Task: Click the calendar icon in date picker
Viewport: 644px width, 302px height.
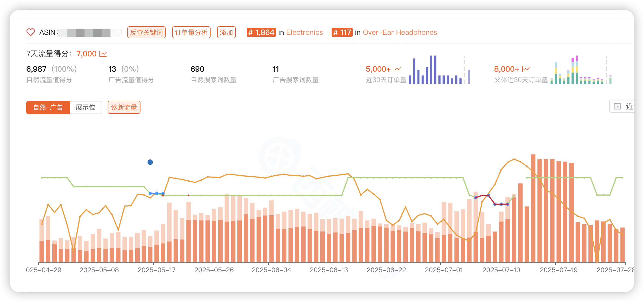Action: 617,106
